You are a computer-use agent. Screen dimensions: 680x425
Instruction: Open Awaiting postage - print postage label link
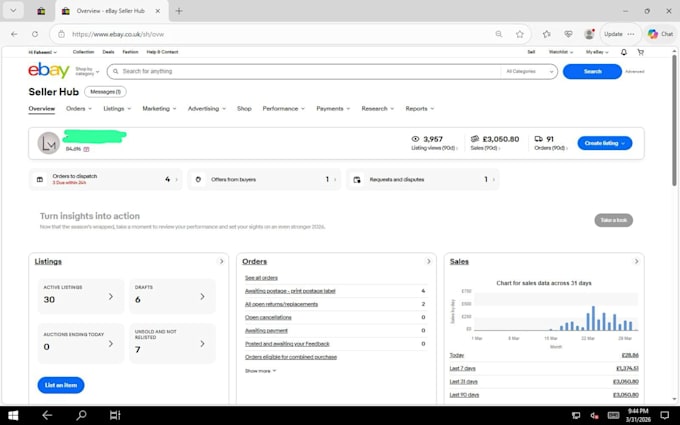point(290,291)
